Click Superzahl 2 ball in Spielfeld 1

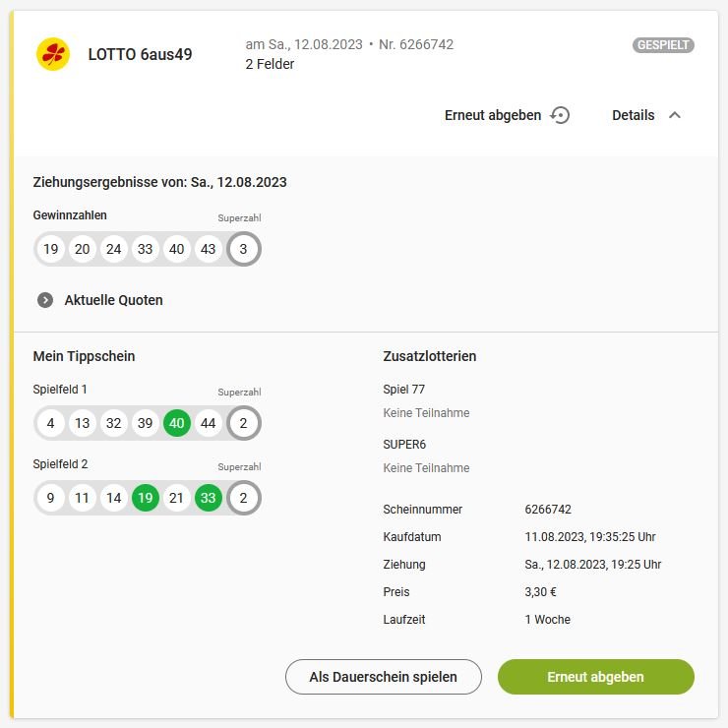[243, 423]
